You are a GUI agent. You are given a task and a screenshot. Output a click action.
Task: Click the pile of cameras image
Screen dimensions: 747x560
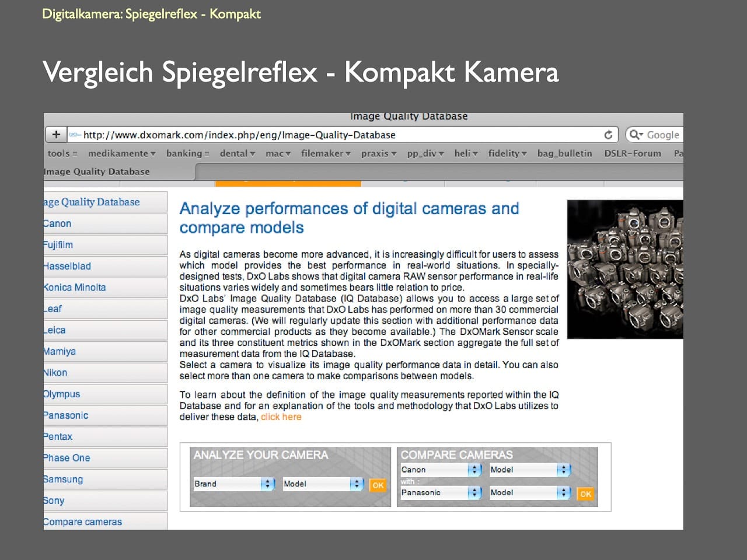pyautogui.click(x=625, y=269)
